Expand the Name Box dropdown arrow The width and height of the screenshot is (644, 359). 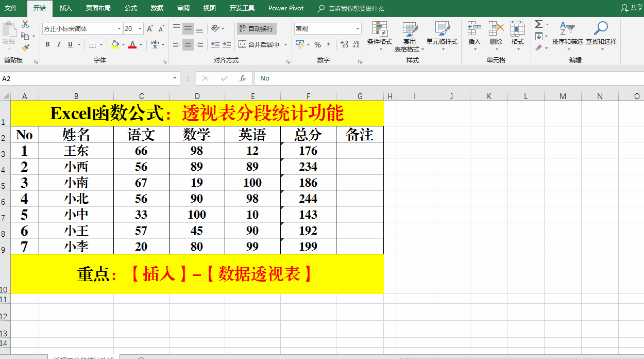175,78
